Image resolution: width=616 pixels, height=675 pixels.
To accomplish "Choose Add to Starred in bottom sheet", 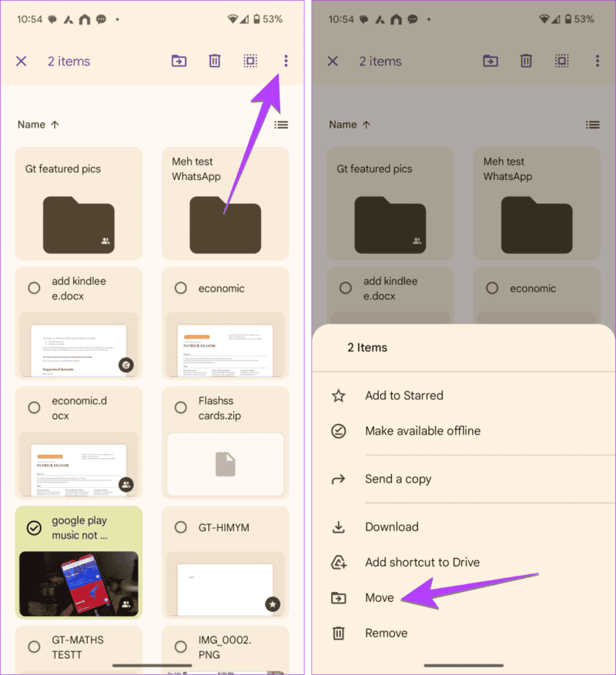I will [464, 396].
